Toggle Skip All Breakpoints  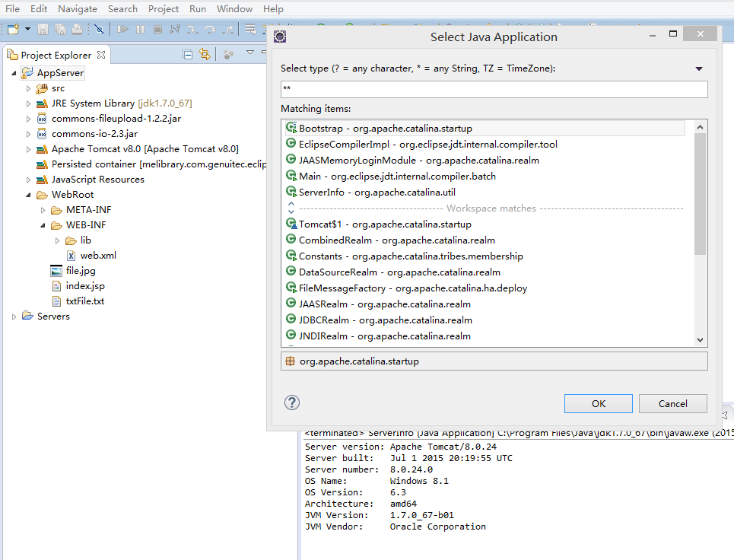tap(99, 29)
